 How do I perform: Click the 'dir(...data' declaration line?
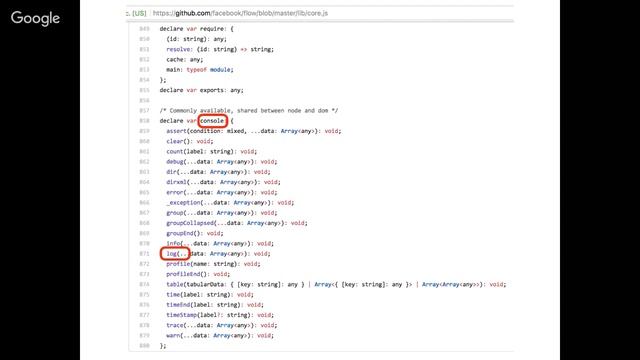(218, 172)
